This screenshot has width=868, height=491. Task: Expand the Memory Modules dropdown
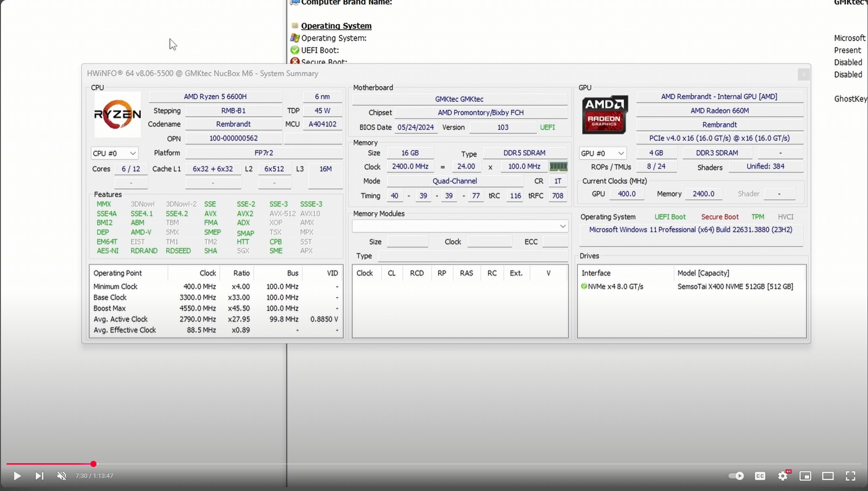(460, 226)
